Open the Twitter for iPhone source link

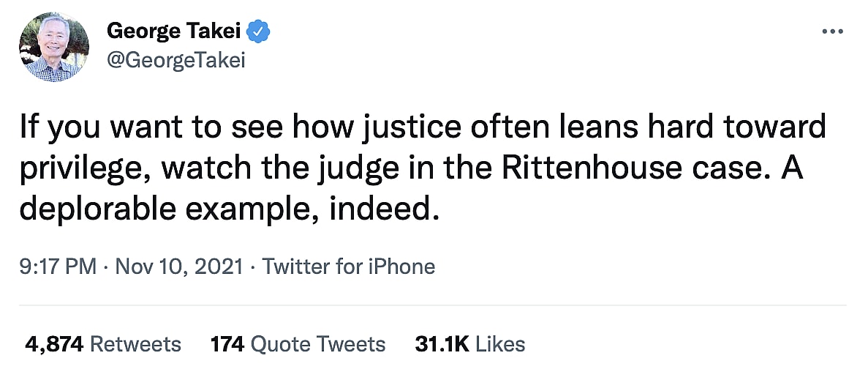point(348,267)
